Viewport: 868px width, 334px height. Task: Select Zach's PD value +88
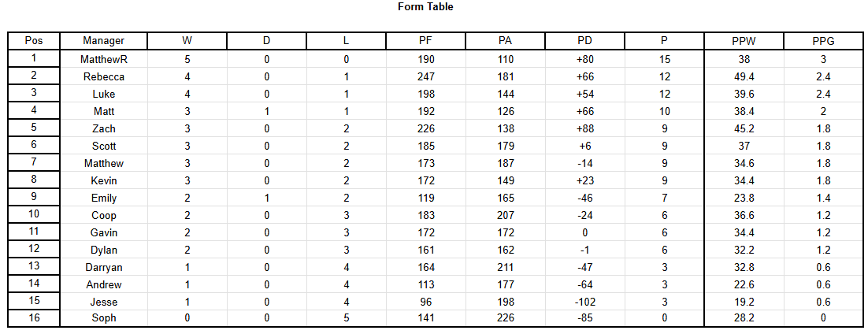584,128
